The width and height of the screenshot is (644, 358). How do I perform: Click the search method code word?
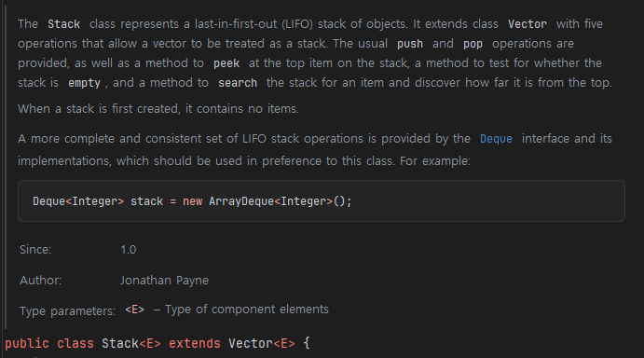point(238,83)
